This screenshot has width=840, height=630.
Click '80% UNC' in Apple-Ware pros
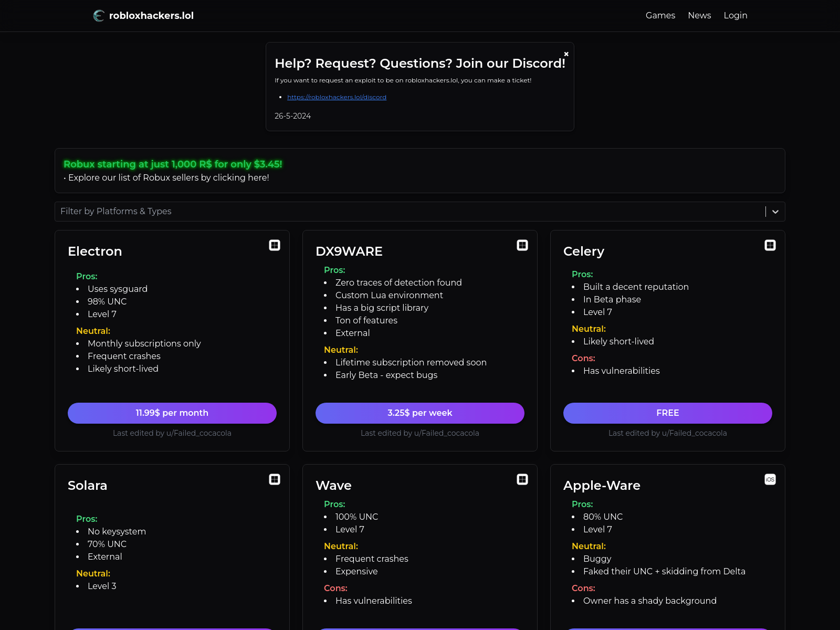603,517
